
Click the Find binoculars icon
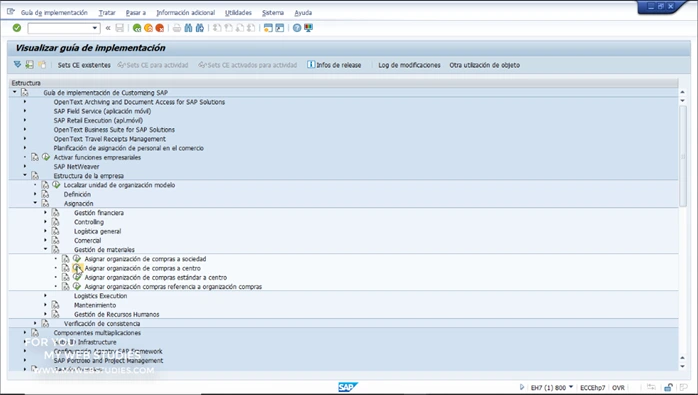tap(188, 28)
